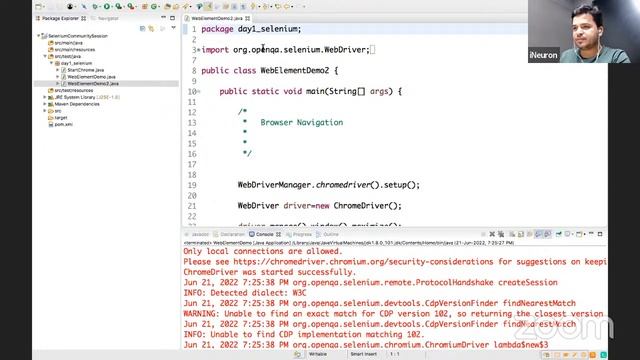Screen dimensions: 640x360
Task: Click 'ChromeDriver was started successfully.' console line
Action: click(270, 272)
